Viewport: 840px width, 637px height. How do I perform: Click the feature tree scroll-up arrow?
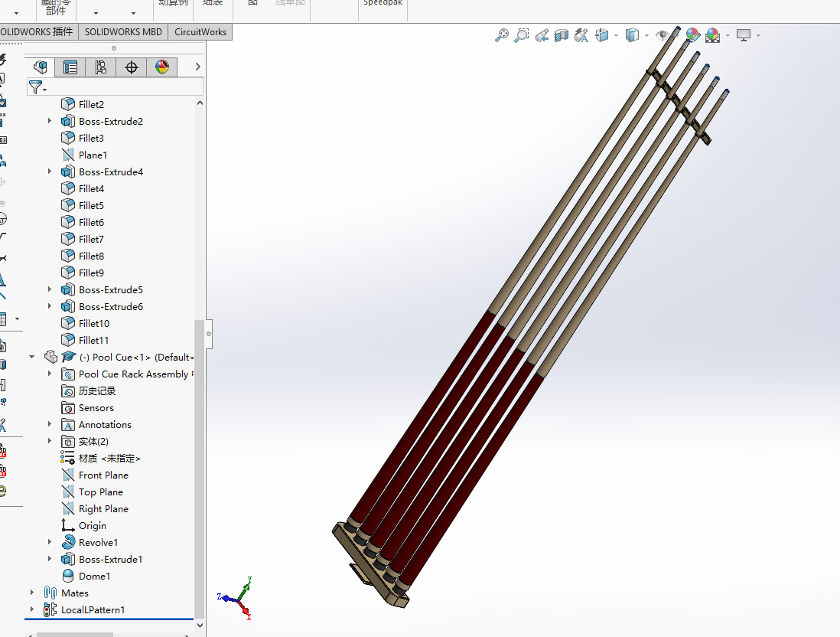(x=200, y=103)
